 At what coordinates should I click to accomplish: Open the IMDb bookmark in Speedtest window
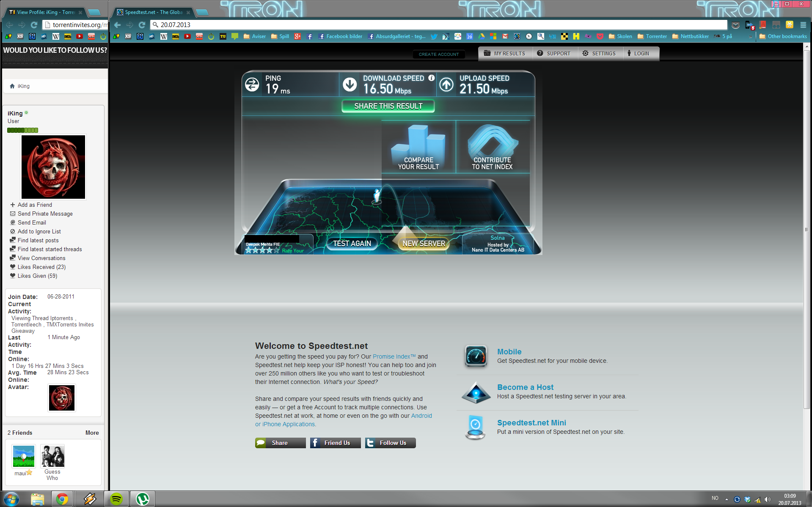click(176, 36)
